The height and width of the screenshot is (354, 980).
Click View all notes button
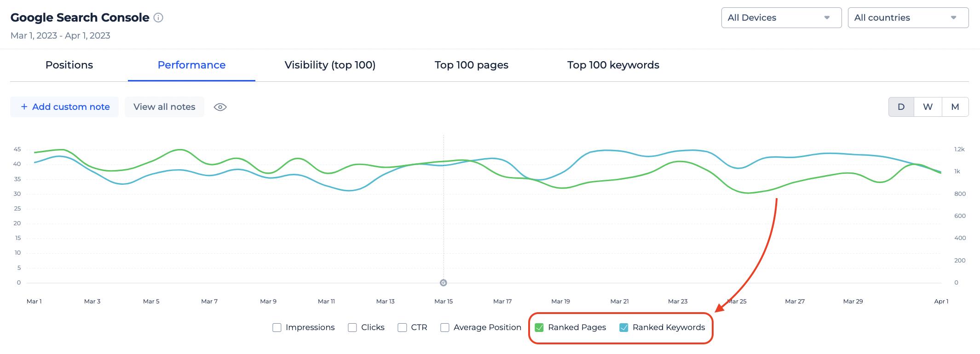point(164,107)
